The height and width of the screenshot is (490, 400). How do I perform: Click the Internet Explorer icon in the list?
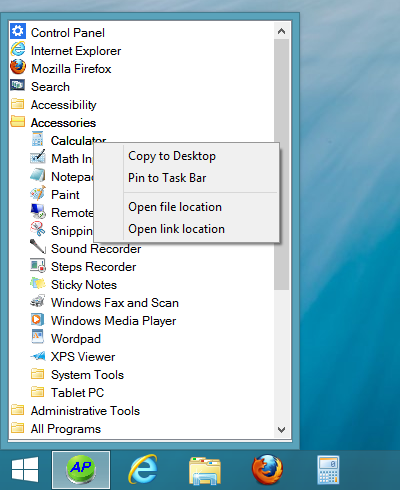pos(18,49)
